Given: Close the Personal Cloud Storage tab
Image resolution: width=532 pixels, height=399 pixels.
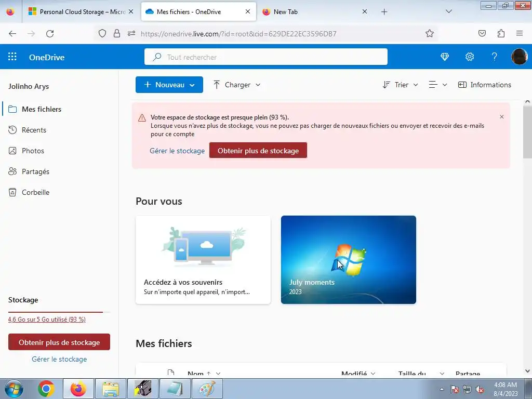Looking at the screenshot, I should 131,11.
